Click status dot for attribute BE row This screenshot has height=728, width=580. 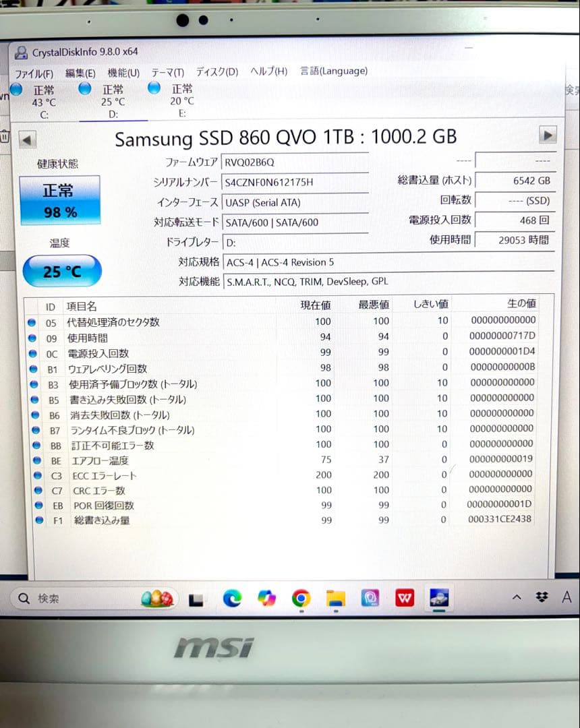[37, 460]
